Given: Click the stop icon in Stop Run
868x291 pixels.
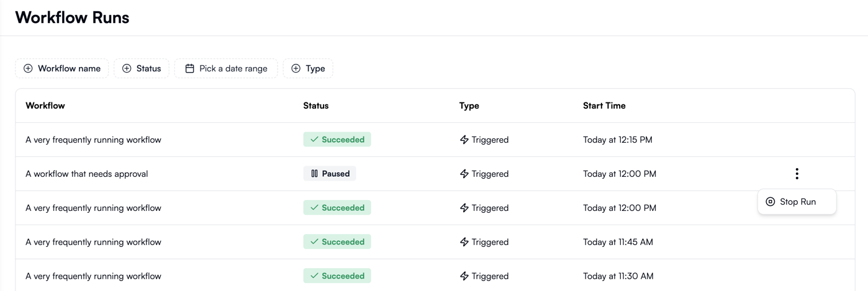Looking at the screenshot, I should coord(771,202).
